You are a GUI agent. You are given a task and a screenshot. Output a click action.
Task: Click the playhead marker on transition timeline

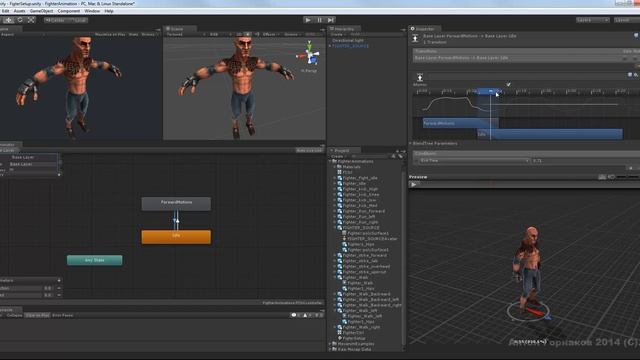tap(491, 91)
